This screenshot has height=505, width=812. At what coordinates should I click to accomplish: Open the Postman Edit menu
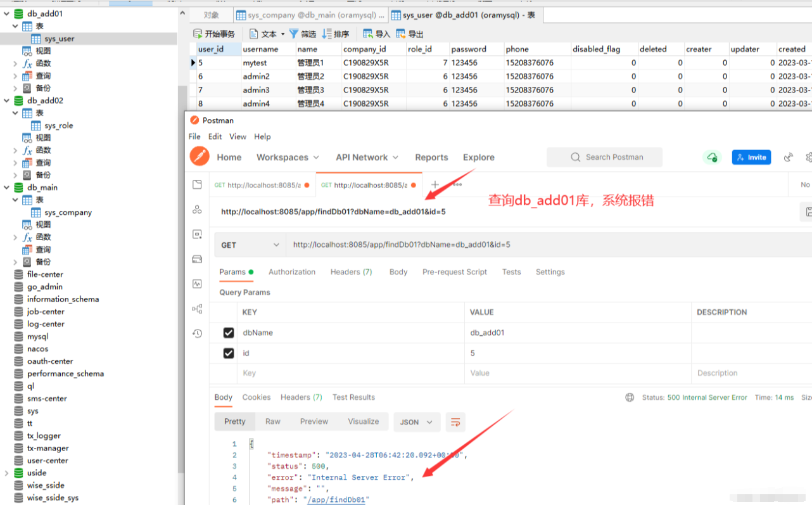coord(215,136)
